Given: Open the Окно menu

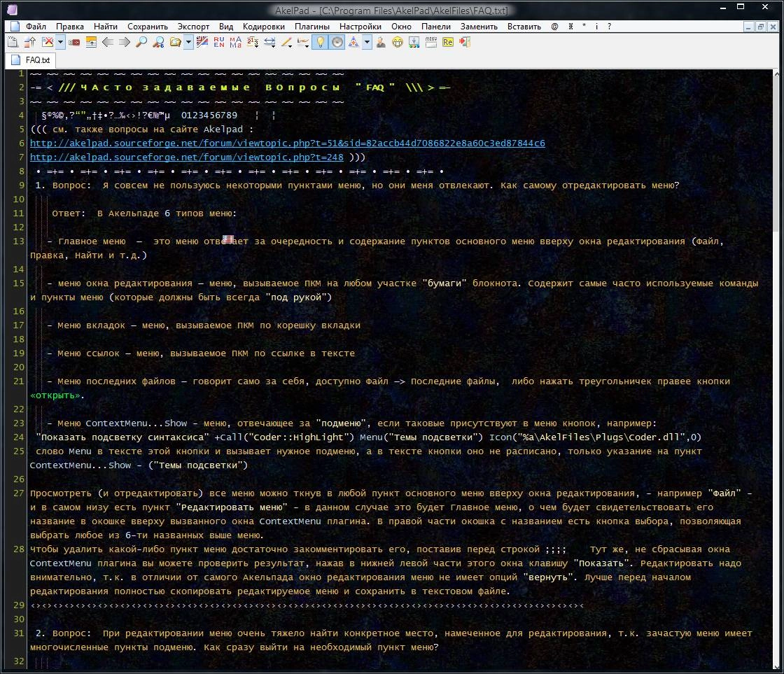Looking at the screenshot, I should pos(402,27).
